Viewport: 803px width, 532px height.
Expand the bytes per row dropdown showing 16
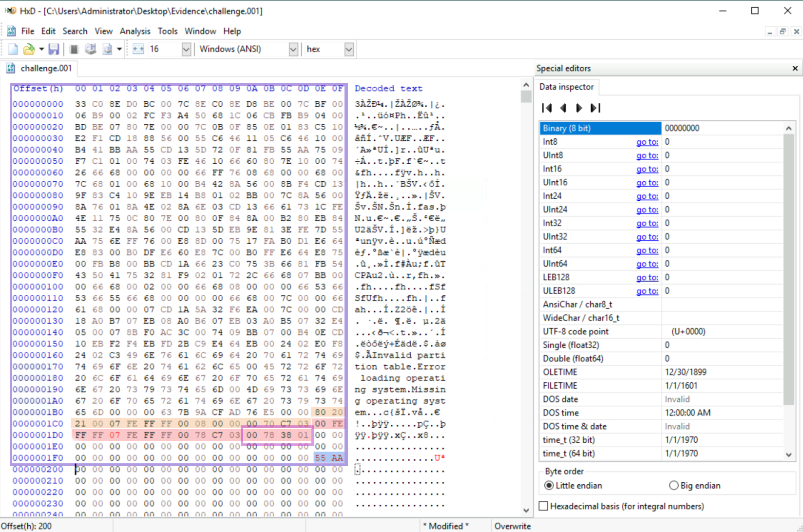point(186,49)
